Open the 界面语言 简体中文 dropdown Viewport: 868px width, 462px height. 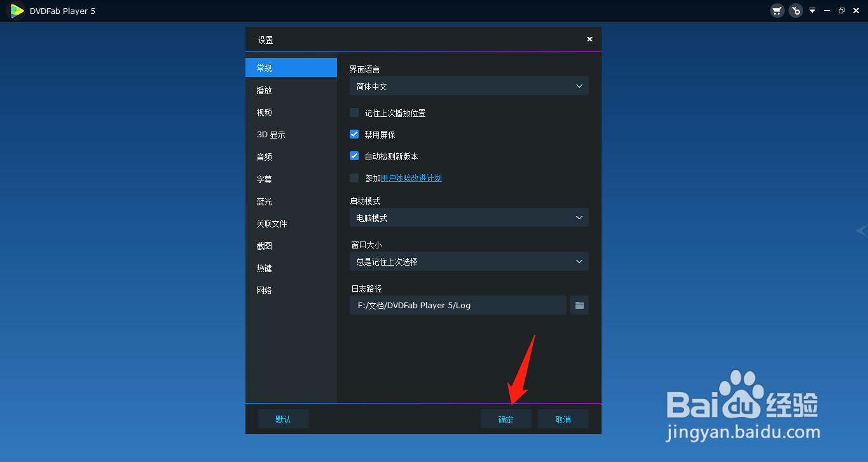click(x=469, y=86)
